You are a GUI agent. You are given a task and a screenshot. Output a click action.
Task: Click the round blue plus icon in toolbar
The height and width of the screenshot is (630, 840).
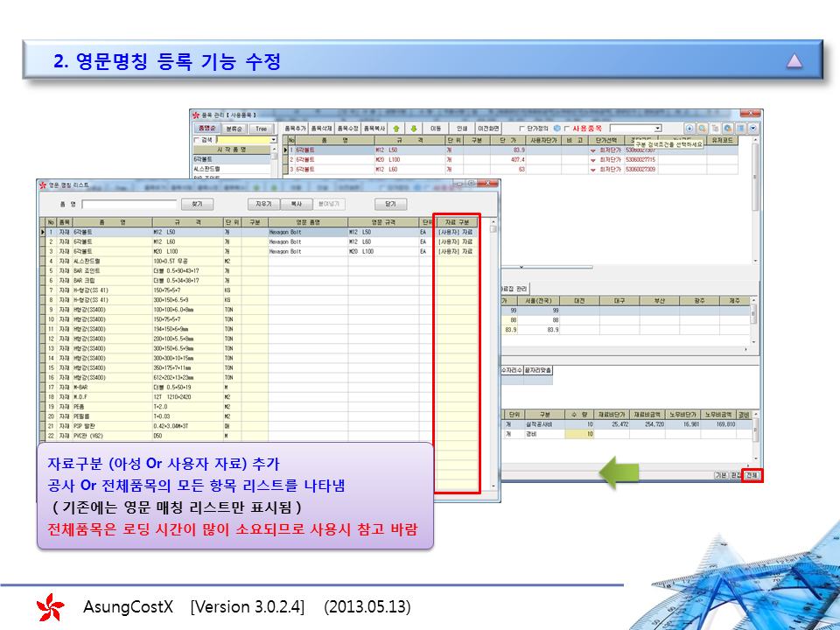[x=689, y=128]
